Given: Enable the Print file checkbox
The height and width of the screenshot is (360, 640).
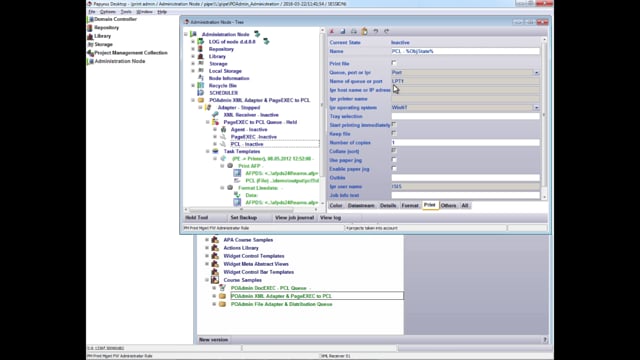Looking at the screenshot, I should pos(394,63).
